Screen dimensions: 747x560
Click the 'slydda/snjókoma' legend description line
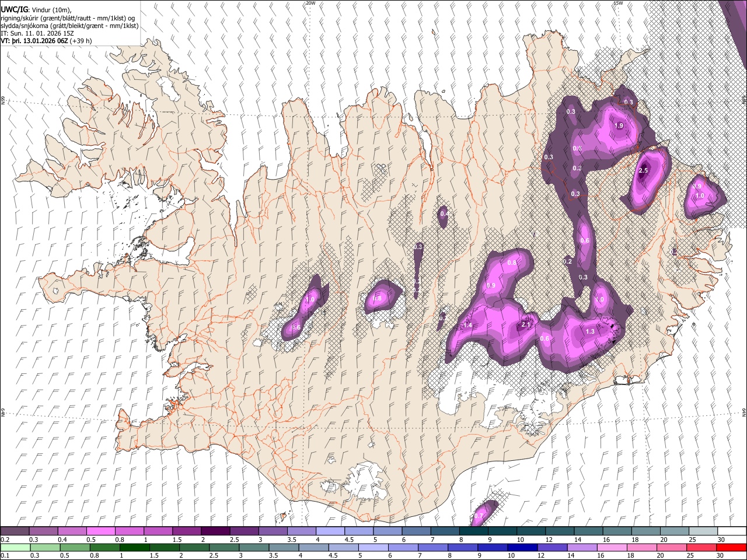click(69, 26)
